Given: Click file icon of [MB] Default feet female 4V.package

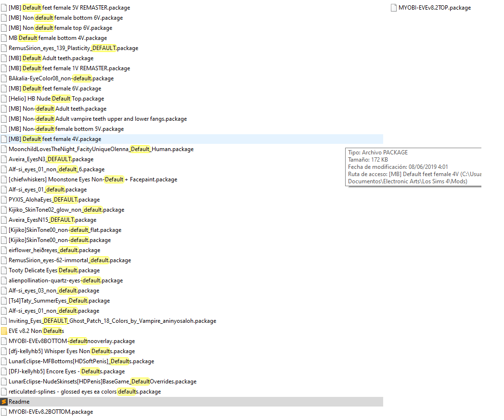Looking at the screenshot, I should 4,139.
